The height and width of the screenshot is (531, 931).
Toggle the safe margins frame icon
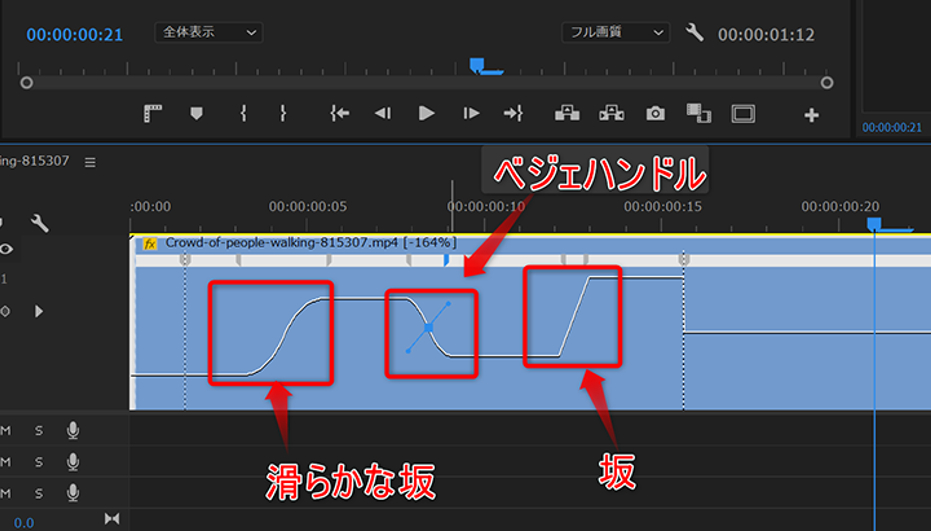coord(743,113)
